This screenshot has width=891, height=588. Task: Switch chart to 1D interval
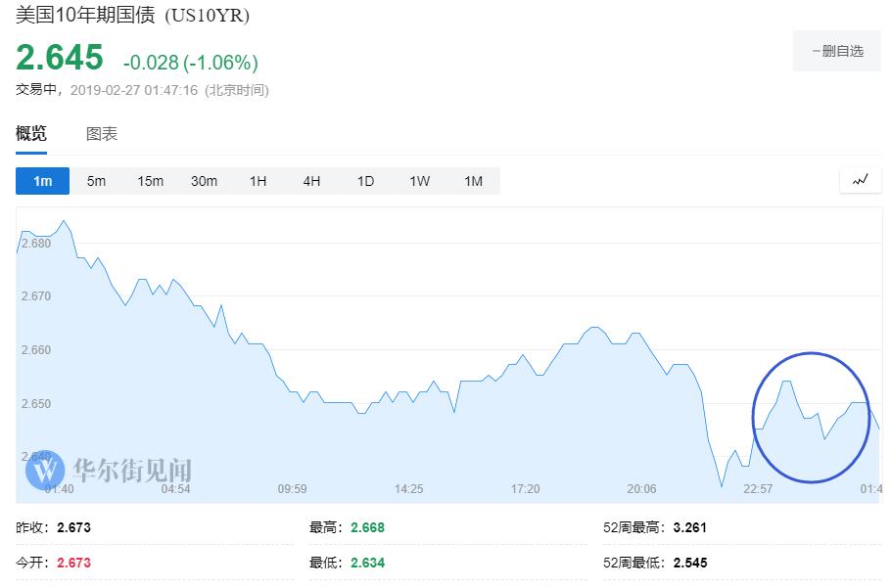pyautogui.click(x=365, y=181)
